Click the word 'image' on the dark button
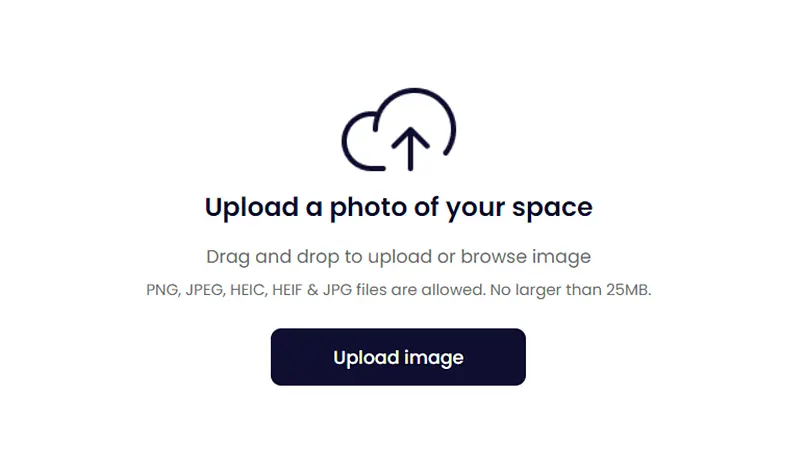805x471 pixels. point(433,358)
